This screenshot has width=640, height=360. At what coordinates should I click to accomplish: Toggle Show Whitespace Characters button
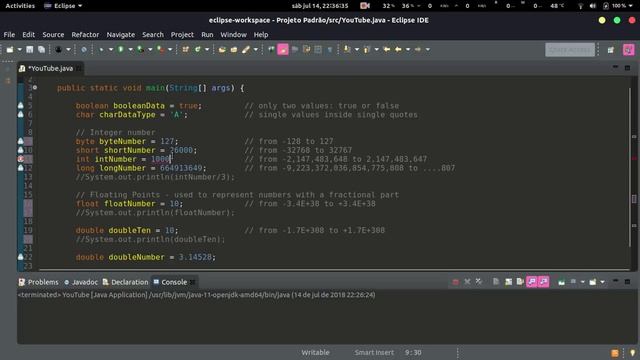330,49
